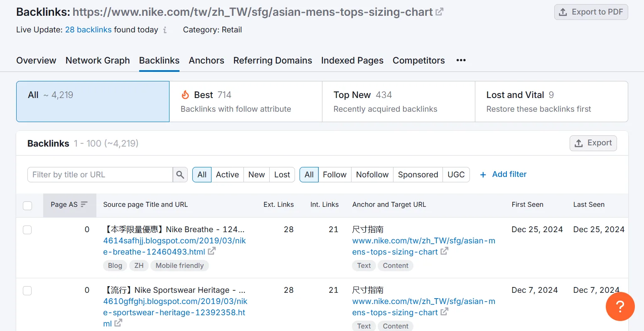
Task: Click the Dec 25, 2024 First Seen date
Action: click(537, 230)
